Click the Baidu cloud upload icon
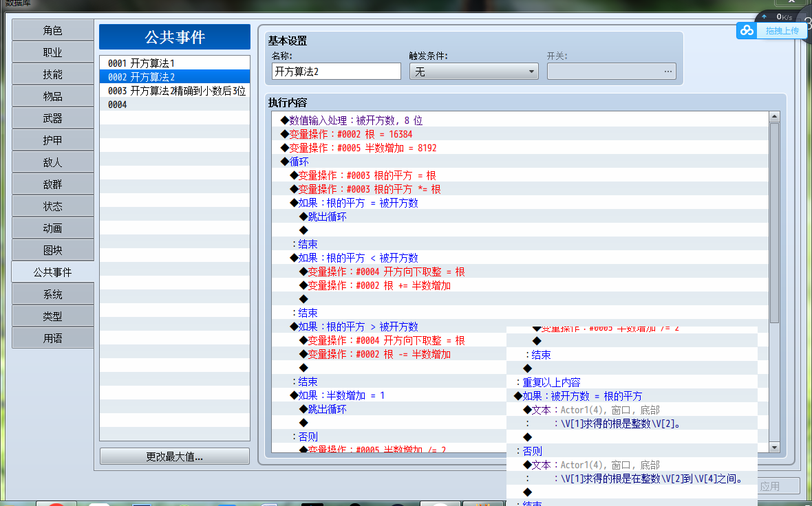Image resolution: width=812 pixels, height=506 pixels. (747, 30)
